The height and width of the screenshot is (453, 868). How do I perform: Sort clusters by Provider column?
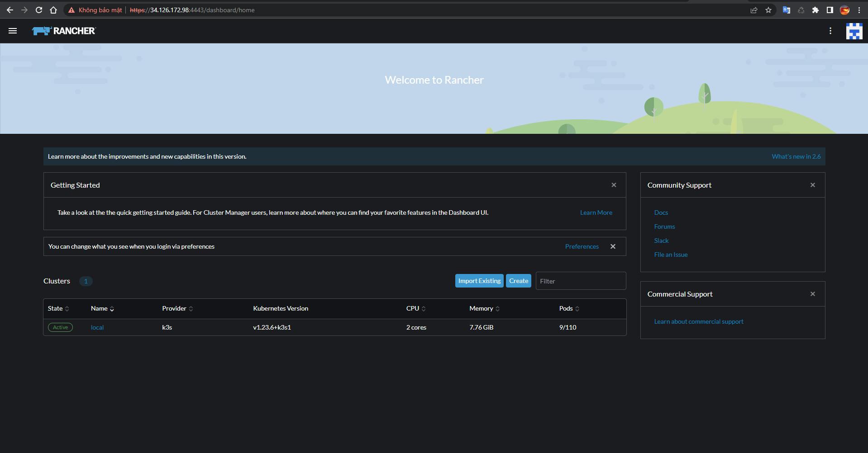tap(177, 308)
